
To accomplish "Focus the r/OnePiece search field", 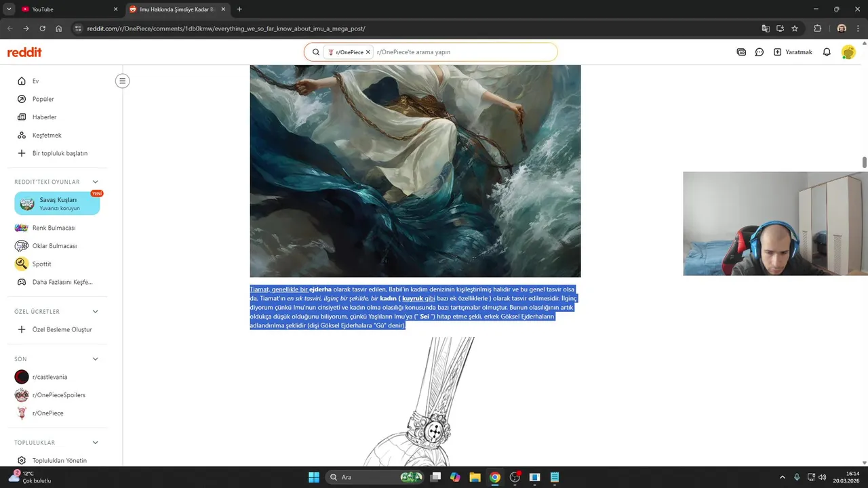I will 465,52.
